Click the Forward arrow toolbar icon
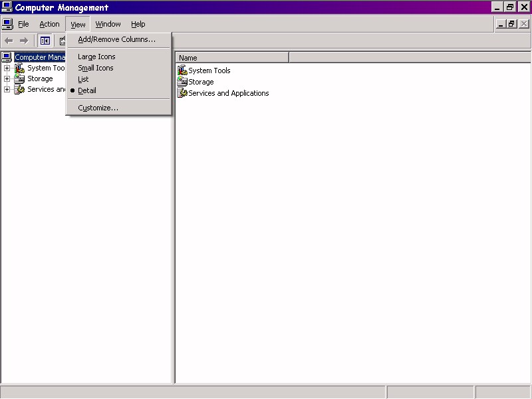 coord(24,41)
